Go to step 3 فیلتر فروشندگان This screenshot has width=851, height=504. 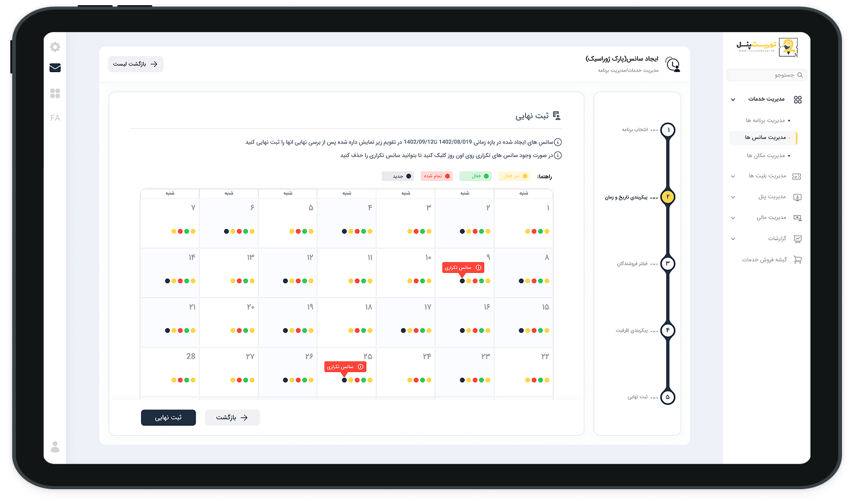coord(668,264)
